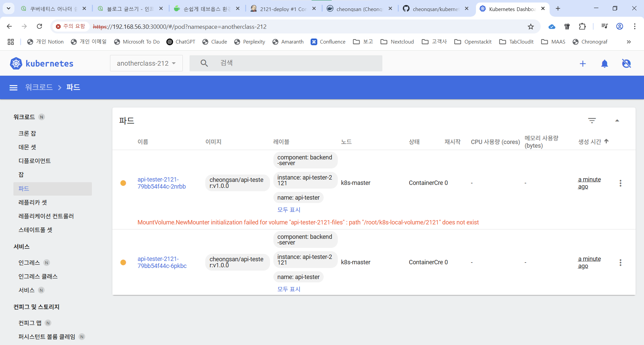The height and width of the screenshot is (345, 644).
Task: Switch to the 2121-deploy #1 Console tab
Action: pos(283,9)
